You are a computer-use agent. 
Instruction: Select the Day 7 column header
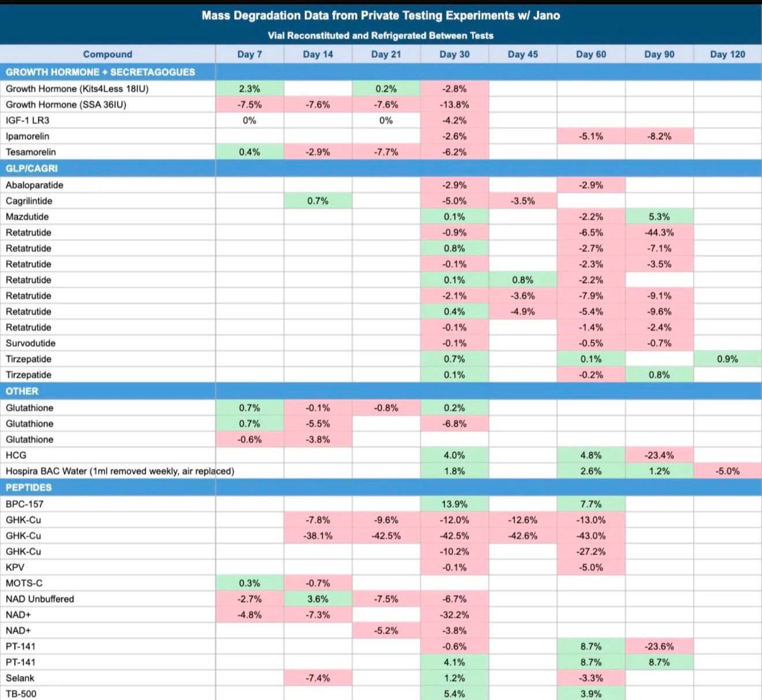pyautogui.click(x=249, y=54)
